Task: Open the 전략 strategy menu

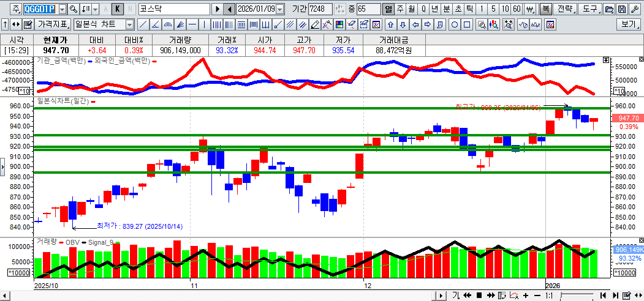Action: (x=566, y=9)
